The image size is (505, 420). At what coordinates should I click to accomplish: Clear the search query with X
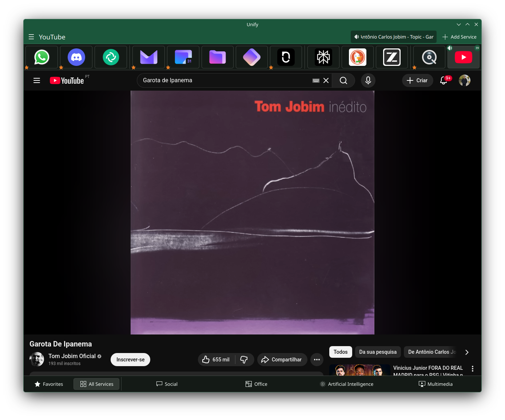click(326, 80)
